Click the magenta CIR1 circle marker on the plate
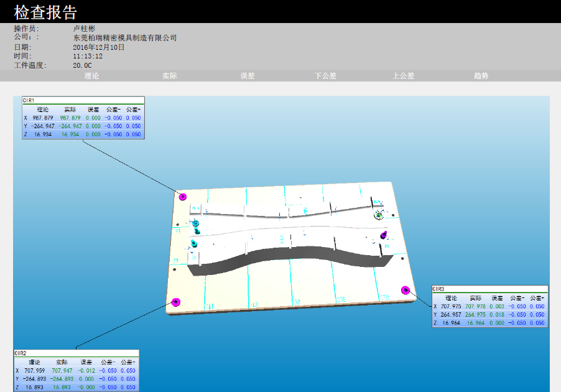Screen dimensions: 561x392 pos(183,197)
